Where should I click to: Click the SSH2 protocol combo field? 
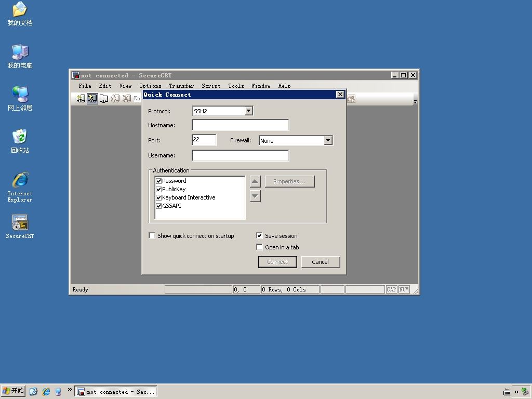(x=222, y=111)
